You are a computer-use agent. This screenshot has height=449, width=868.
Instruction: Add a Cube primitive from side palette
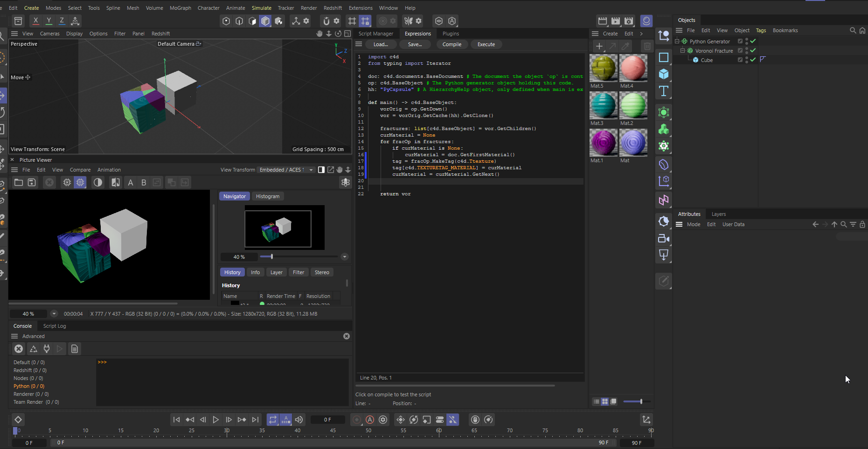pyautogui.click(x=663, y=74)
